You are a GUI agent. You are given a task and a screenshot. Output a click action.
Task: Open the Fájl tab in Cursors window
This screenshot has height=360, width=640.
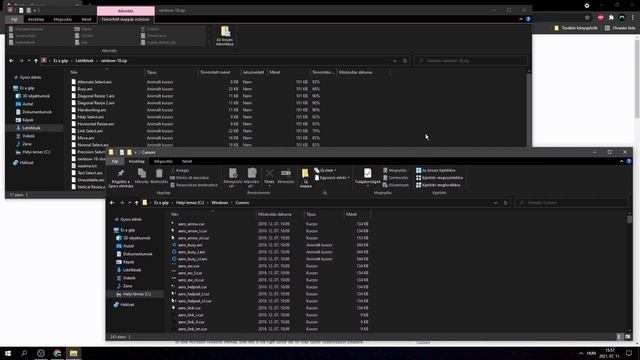point(115,162)
